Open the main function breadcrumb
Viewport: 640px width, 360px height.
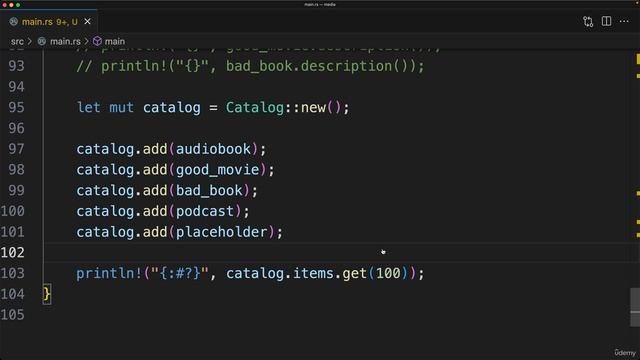point(115,41)
